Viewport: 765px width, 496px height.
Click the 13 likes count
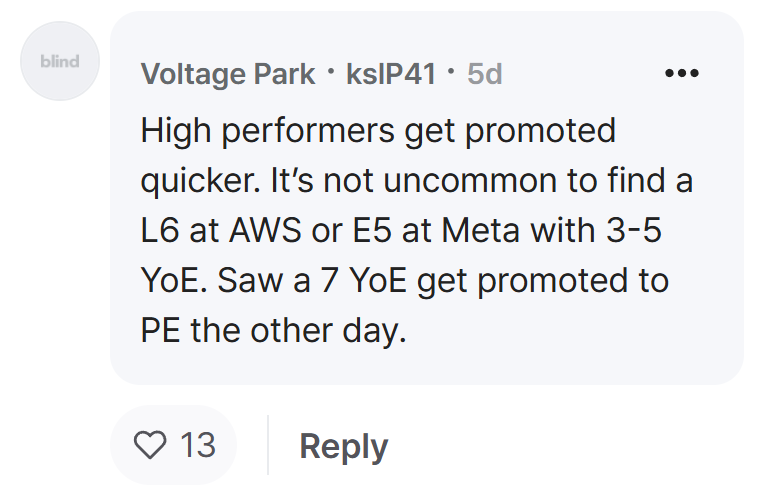click(x=198, y=445)
